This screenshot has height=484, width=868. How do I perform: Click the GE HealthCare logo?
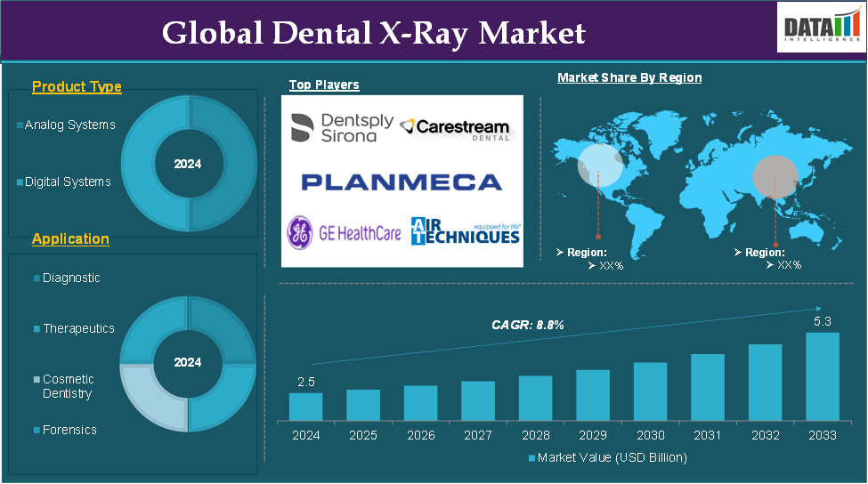click(x=344, y=233)
